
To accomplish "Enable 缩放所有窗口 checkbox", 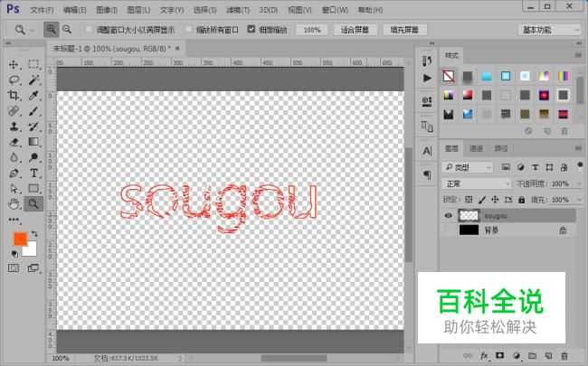I will pyautogui.click(x=189, y=29).
